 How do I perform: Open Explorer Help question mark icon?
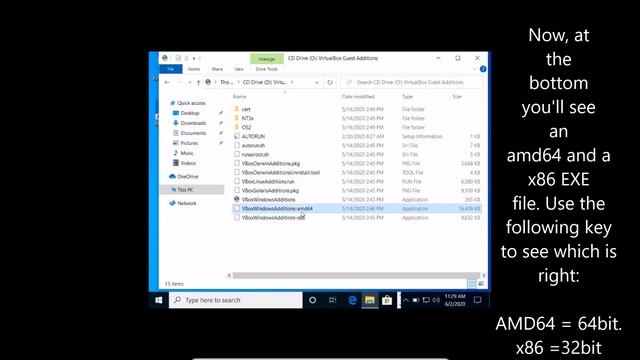pos(483,69)
